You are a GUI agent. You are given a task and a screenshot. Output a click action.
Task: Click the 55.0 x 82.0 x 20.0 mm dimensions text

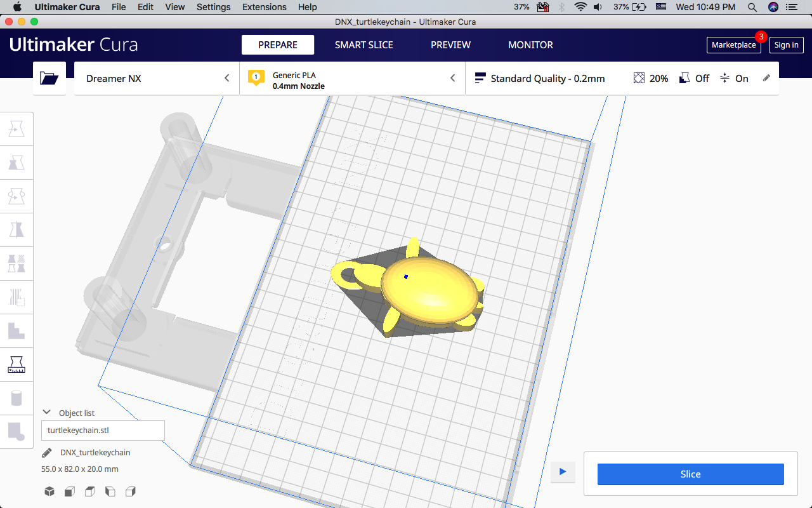(x=80, y=469)
